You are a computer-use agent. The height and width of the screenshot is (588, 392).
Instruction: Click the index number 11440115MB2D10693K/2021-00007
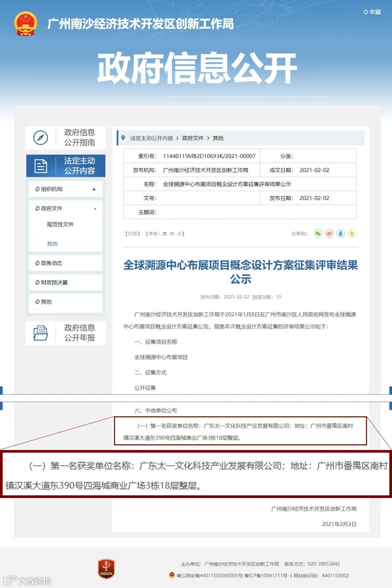point(209,156)
